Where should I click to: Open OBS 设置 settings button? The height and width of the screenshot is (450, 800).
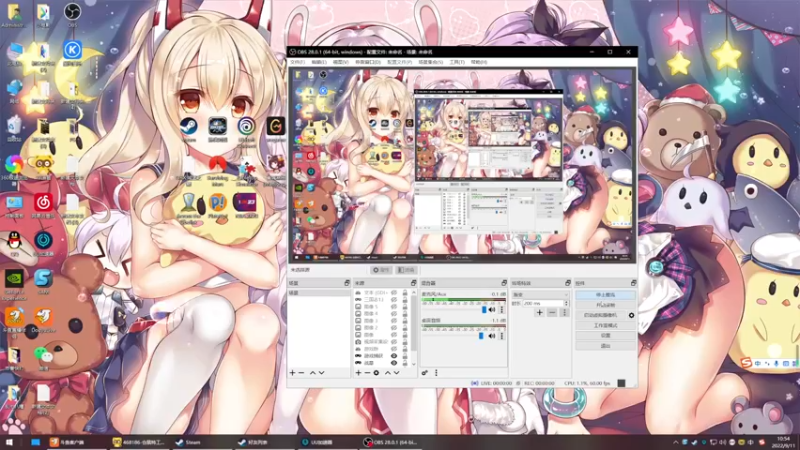[605, 336]
